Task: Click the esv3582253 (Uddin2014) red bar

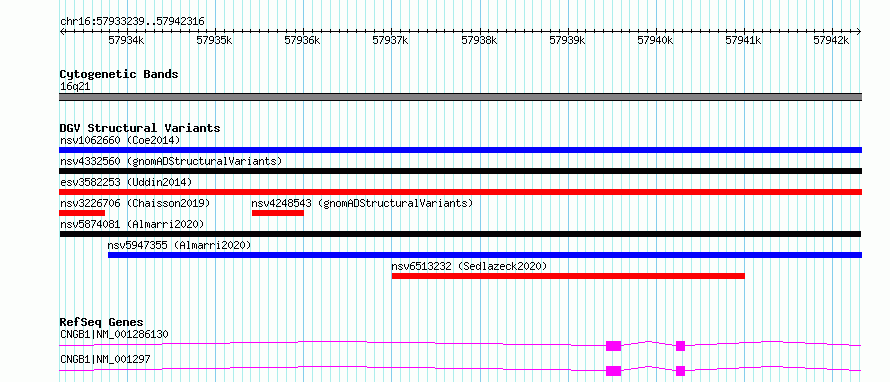Action: [x=460, y=192]
